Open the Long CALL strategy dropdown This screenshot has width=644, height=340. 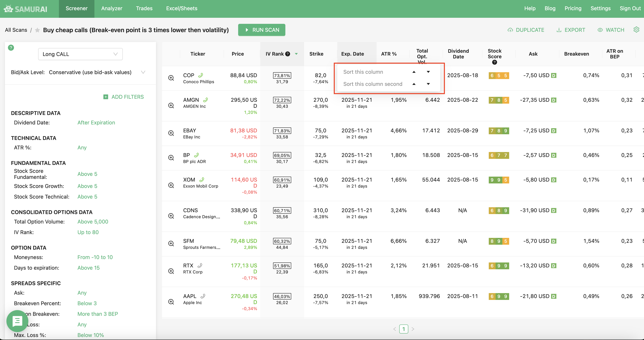pyautogui.click(x=80, y=54)
